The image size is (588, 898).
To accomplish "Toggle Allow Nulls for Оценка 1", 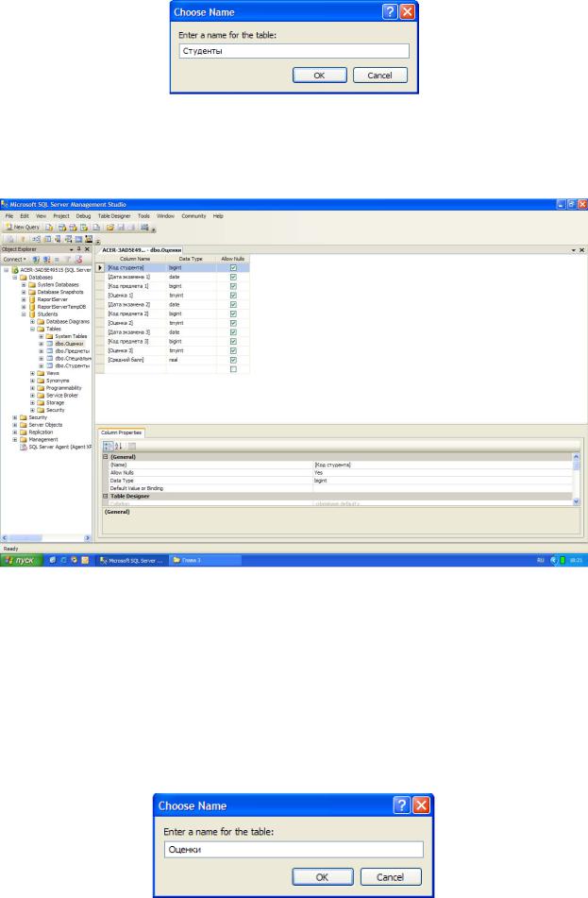I will 233,295.
